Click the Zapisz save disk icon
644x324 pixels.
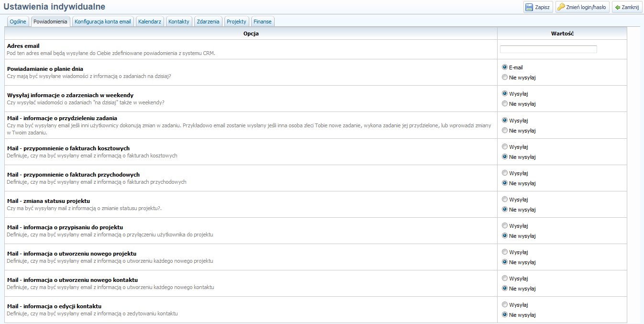coord(529,7)
